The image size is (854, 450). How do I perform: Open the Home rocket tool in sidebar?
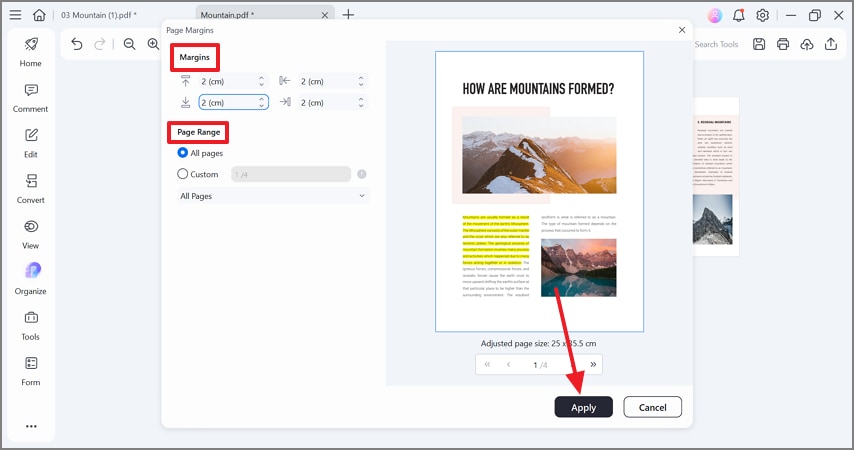click(x=30, y=52)
